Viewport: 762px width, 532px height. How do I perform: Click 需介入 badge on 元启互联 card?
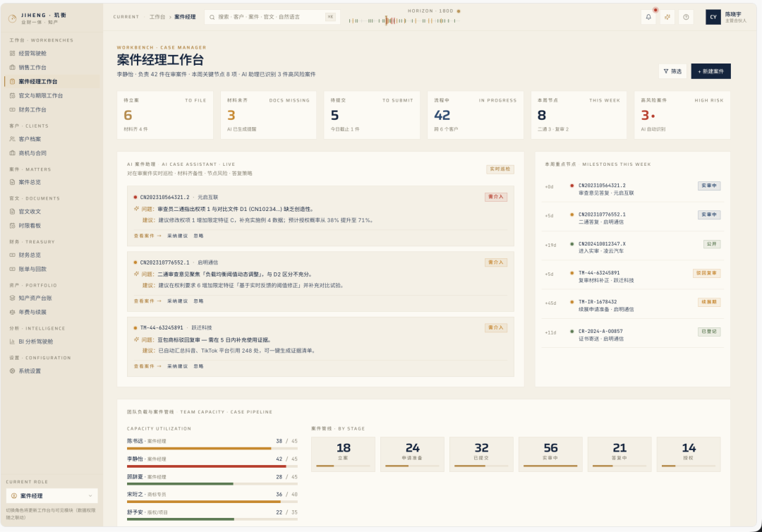pyautogui.click(x=496, y=197)
